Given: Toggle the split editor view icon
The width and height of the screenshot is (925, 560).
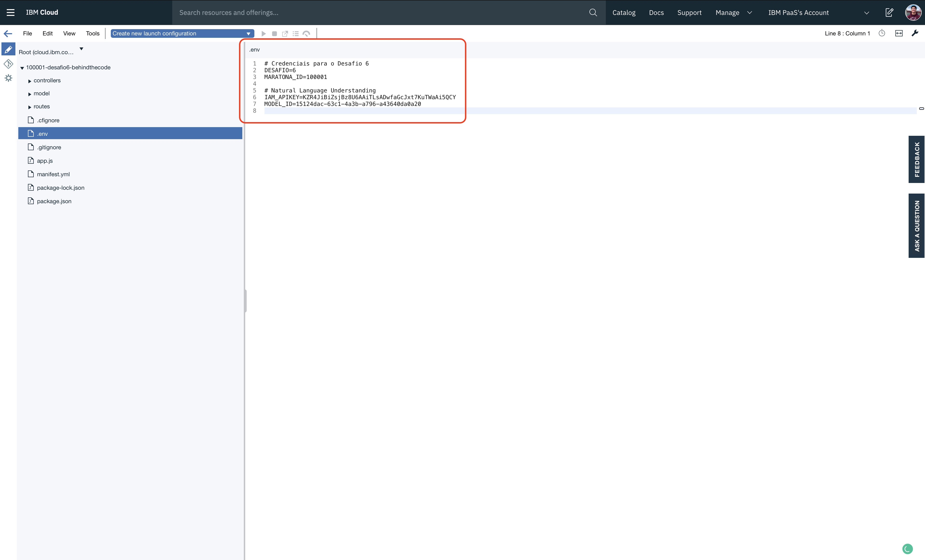Looking at the screenshot, I should coord(899,33).
